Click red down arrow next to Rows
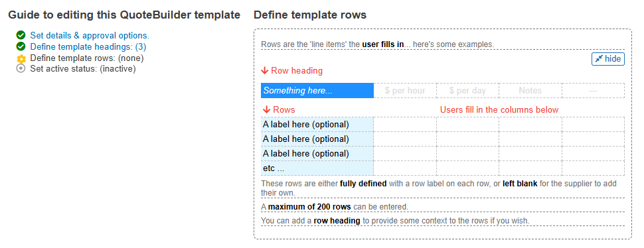644x248 pixels. click(x=266, y=110)
